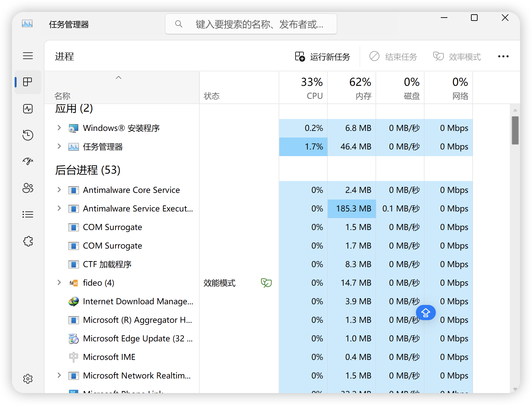The height and width of the screenshot is (405, 532).
Task: Sort by 内存 column header
Action: tap(352, 88)
